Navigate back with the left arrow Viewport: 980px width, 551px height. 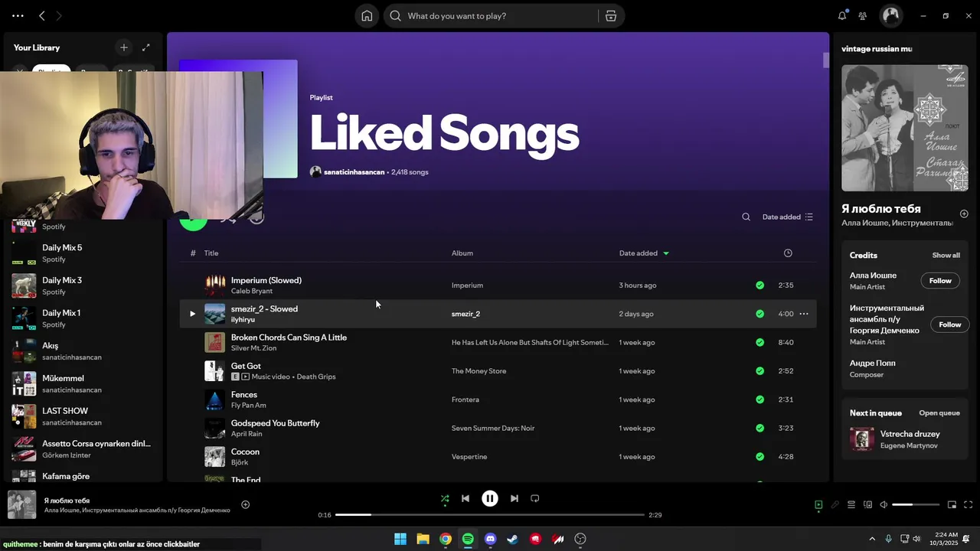tap(42, 16)
